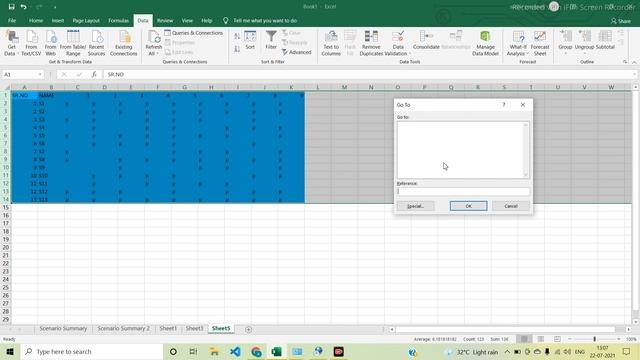Screen dimensions: 640x360
Task: Open Queries & Connections pane
Action: coord(194,33)
